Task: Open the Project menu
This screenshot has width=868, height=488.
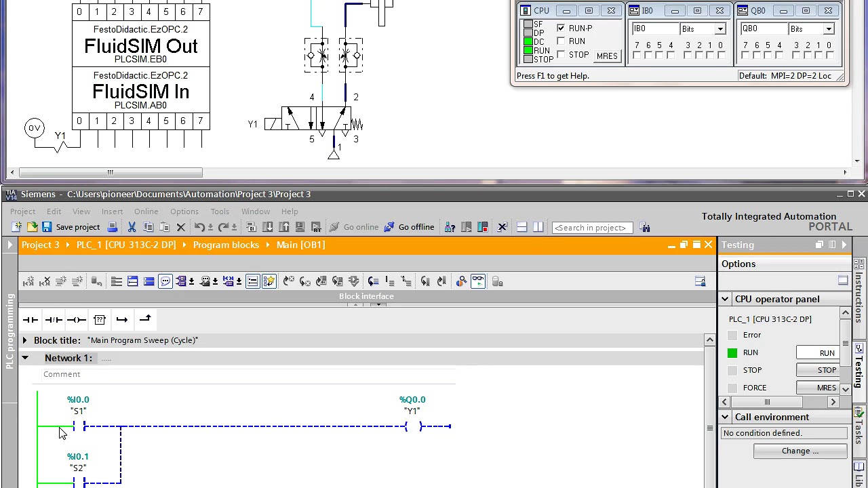Action: [22, 211]
